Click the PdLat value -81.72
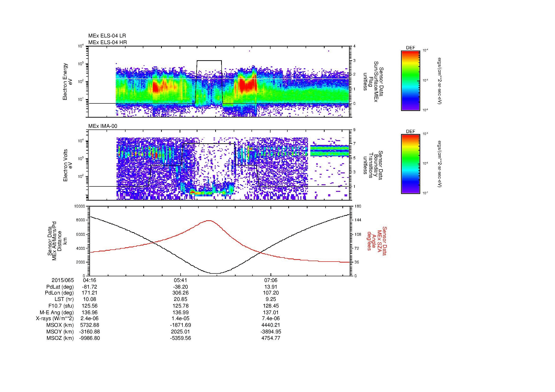Viewport: 555px width, 392px height. 89,287
